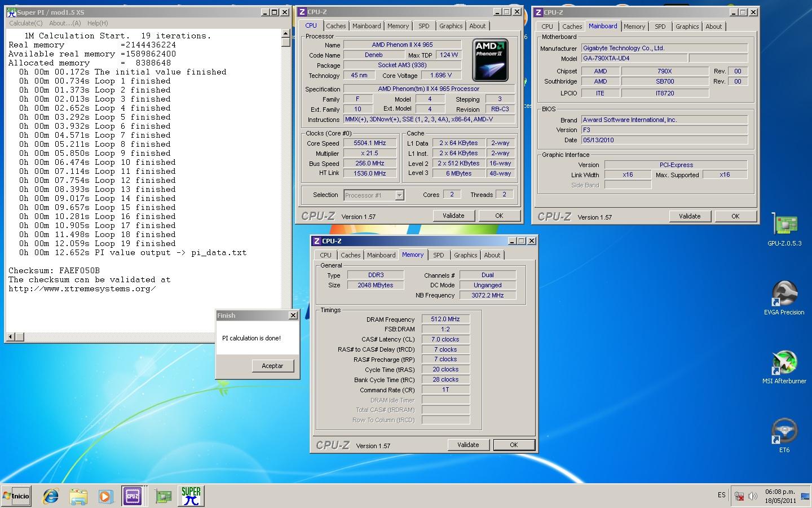Open Graphics tab in Mainboard CPU-Z window

click(x=687, y=27)
